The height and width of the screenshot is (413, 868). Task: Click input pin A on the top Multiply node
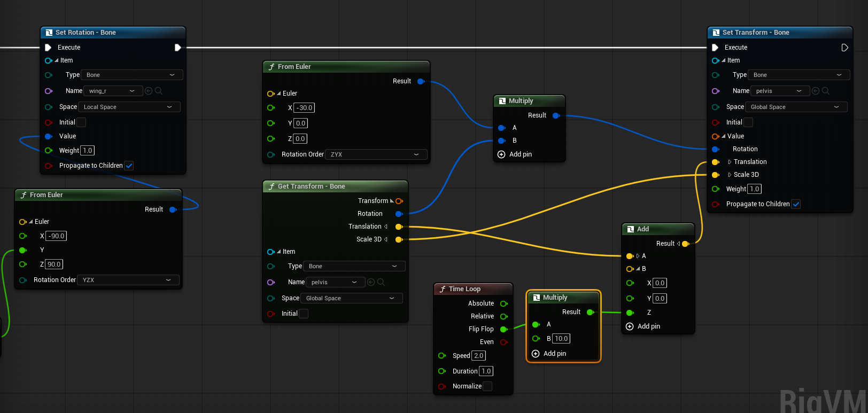(501, 128)
